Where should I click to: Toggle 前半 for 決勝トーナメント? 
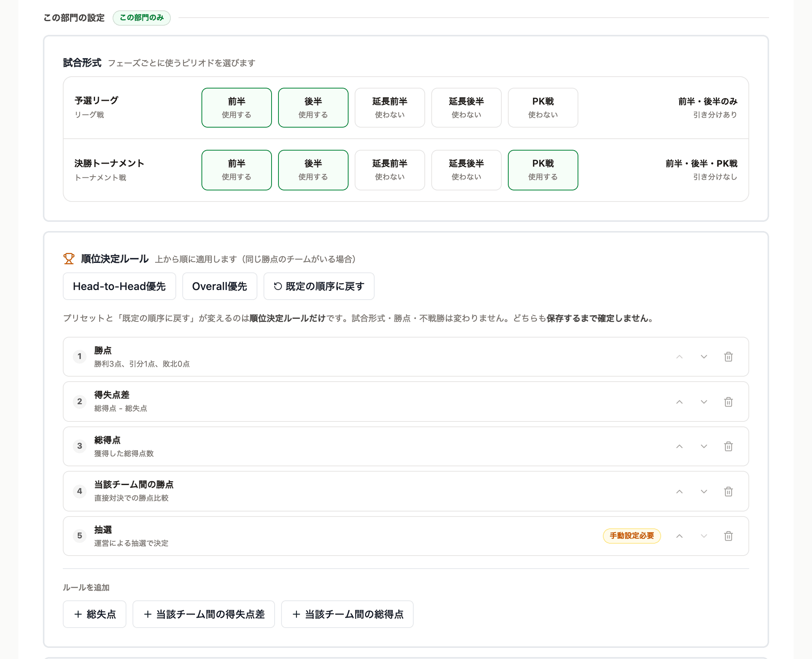(x=237, y=170)
